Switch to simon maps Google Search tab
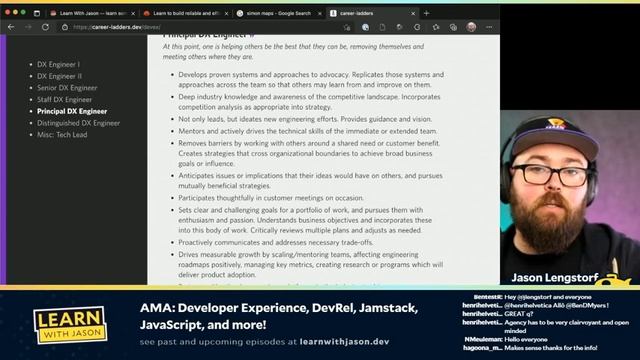 [x=279, y=13]
